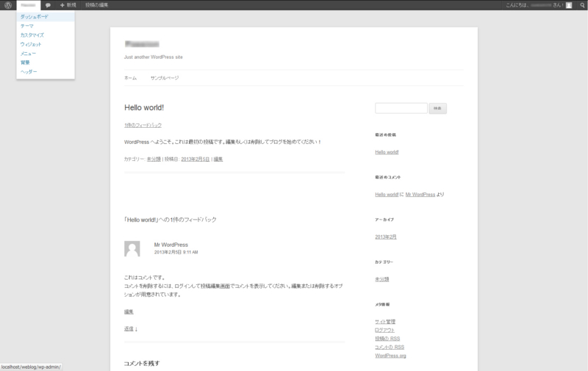
Task: Open Hello world! under recent posts
Action: pos(387,152)
